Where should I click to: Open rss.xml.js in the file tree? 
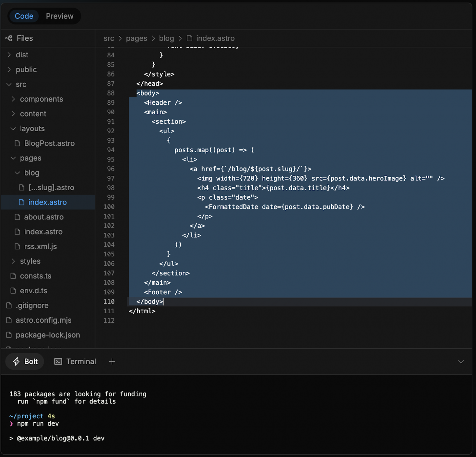tap(40, 246)
